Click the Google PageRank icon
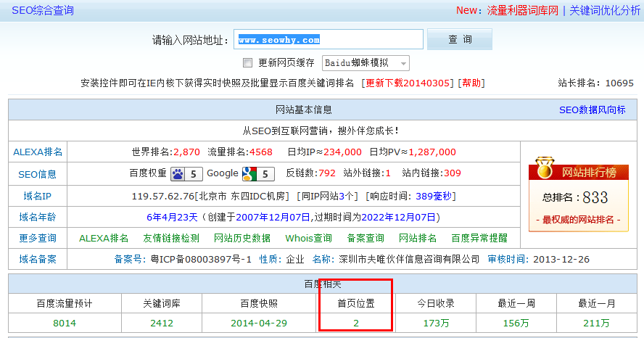Image resolution: width=644 pixels, height=338 pixels. 250,173
